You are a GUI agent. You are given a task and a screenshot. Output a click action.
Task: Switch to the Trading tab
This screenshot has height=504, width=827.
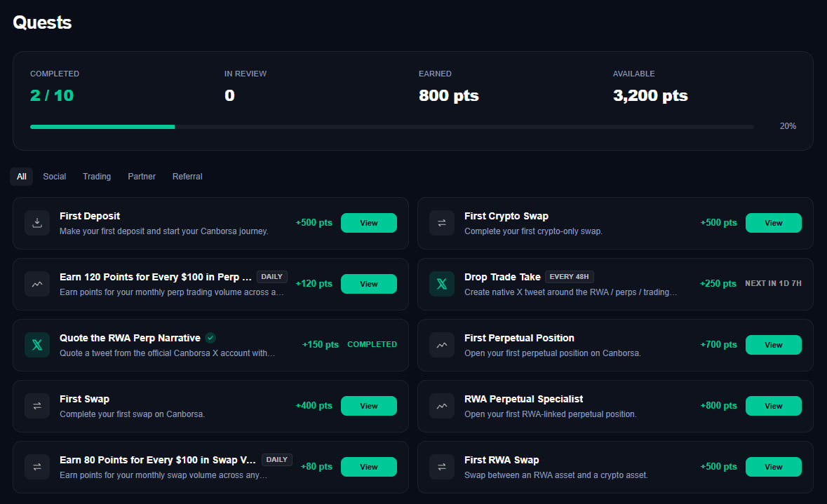(97, 177)
